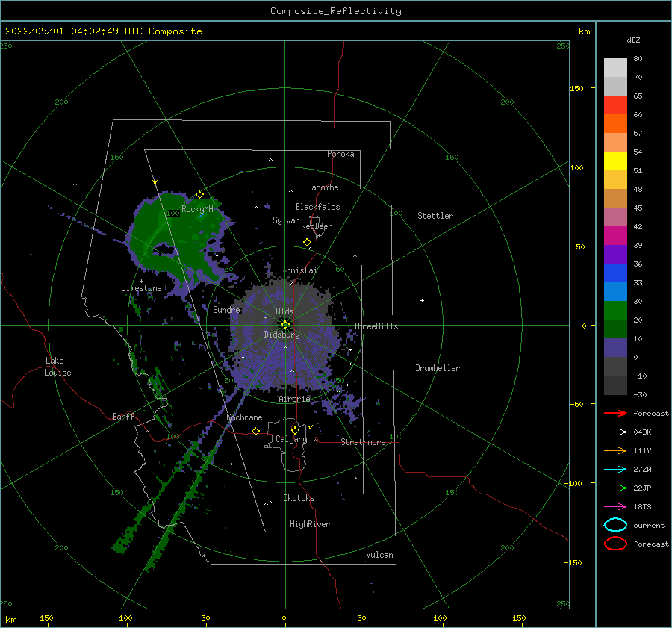Viewport: 672px width, 628px height.
Task: Click the Lake Louise label
Action: point(57,367)
